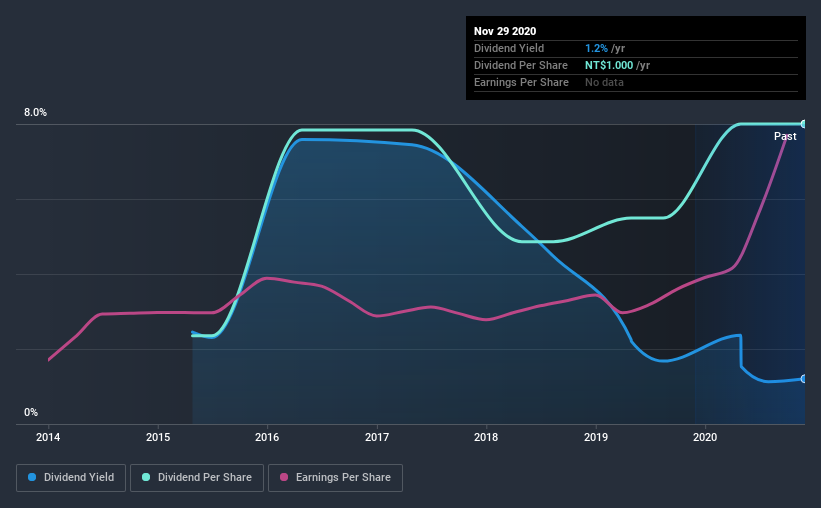Click the 2015 x-axis label
Screen dimensions: 821x508
(158, 437)
